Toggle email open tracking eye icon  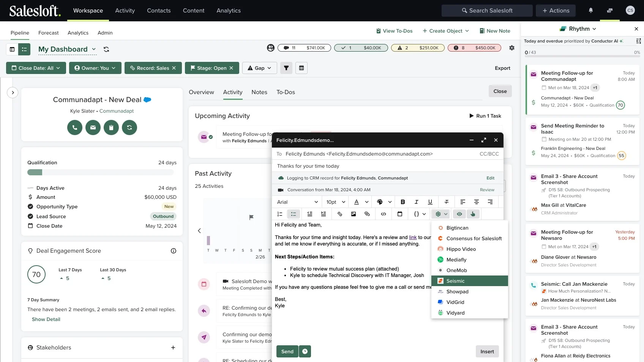pyautogui.click(x=459, y=214)
